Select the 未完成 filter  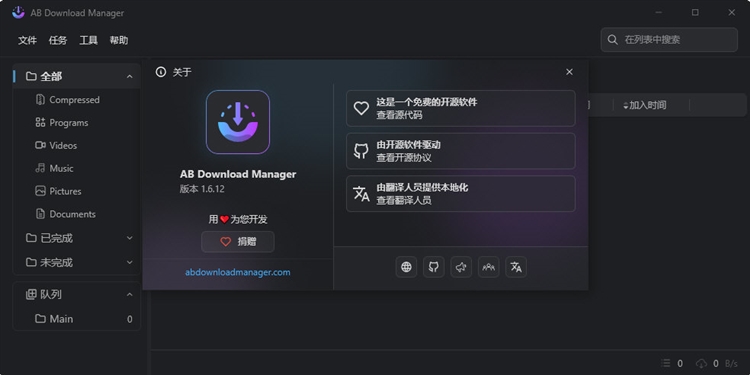[x=77, y=263]
